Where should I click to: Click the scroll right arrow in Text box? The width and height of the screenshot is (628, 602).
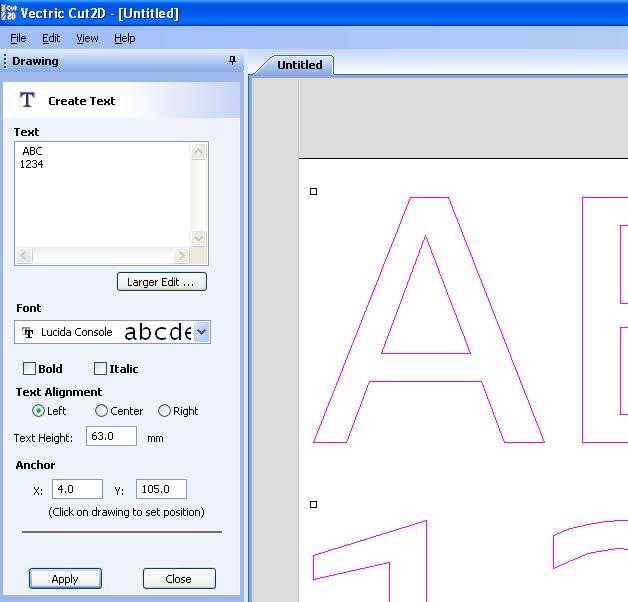coord(181,257)
